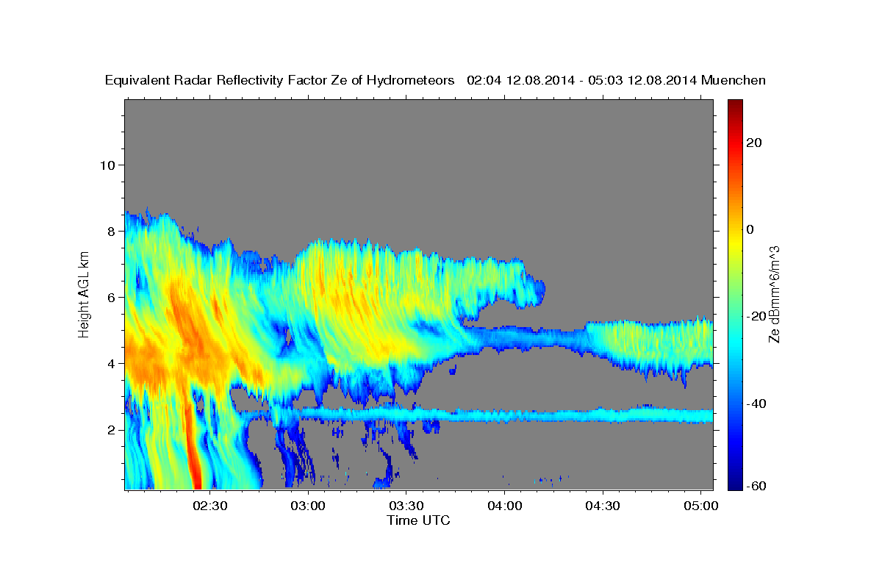Image resolution: width=882 pixels, height=588 pixels.
Task: Click the '03:30' time tick label
Action: 406,506
